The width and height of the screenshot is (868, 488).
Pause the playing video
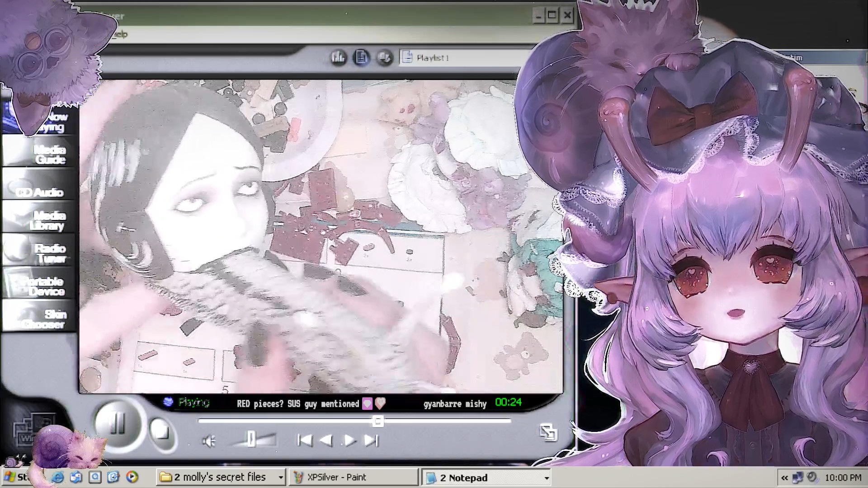[x=118, y=424]
